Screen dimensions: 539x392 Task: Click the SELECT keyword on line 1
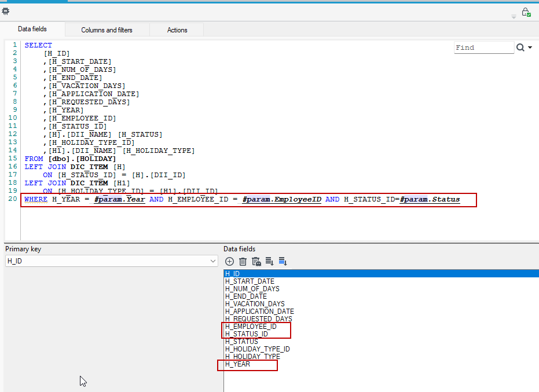pyautogui.click(x=38, y=45)
